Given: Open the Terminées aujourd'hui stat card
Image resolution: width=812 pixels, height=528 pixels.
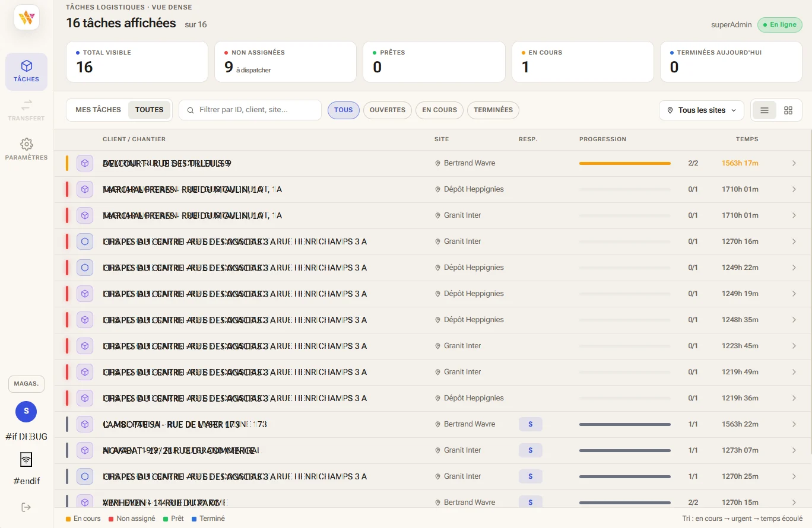Looking at the screenshot, I should pos(731,62).
